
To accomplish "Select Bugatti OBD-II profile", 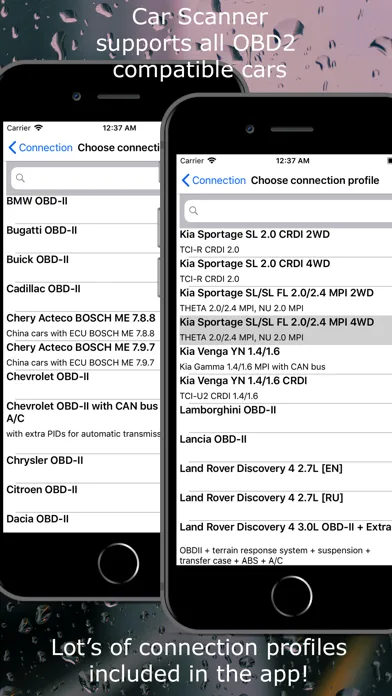I will pyautogui.click(x=82, y=238).
